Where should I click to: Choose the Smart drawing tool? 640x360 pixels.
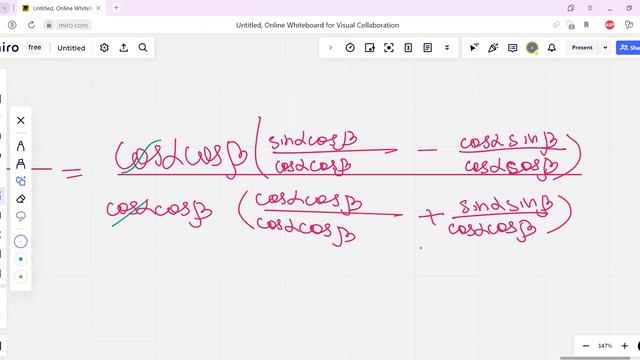[20, 181]
